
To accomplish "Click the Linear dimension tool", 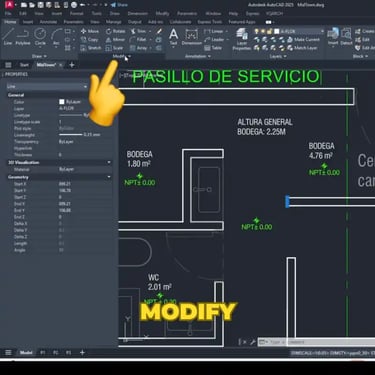I will click(x=214, y=31).
